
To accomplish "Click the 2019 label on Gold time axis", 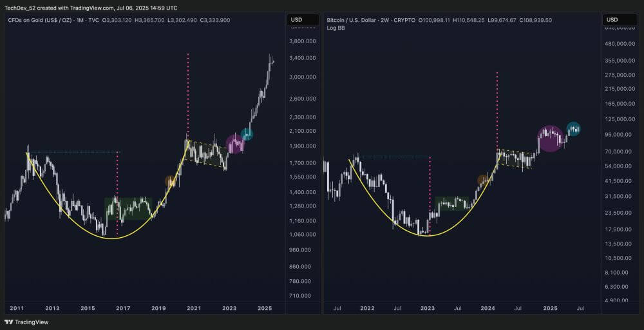I will [158, 308].
